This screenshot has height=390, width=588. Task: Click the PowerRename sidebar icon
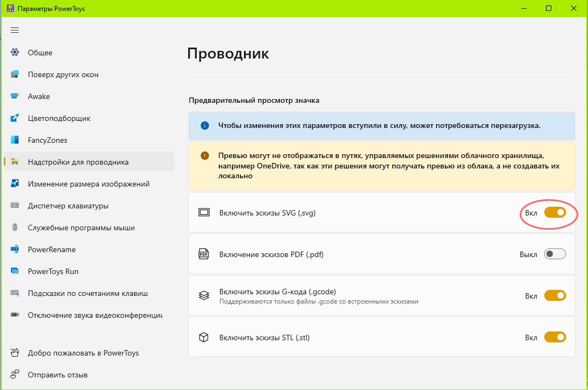pyautogui.click(x=15, y=249)
